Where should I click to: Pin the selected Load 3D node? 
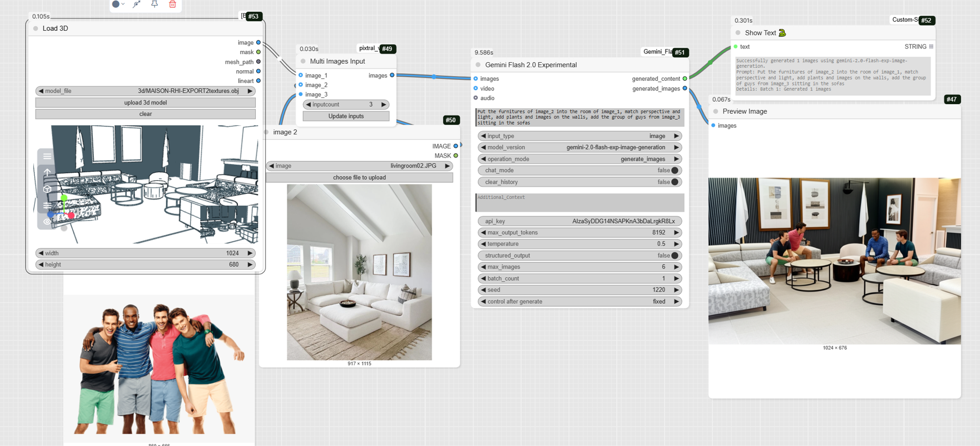(x=154, y=4)
